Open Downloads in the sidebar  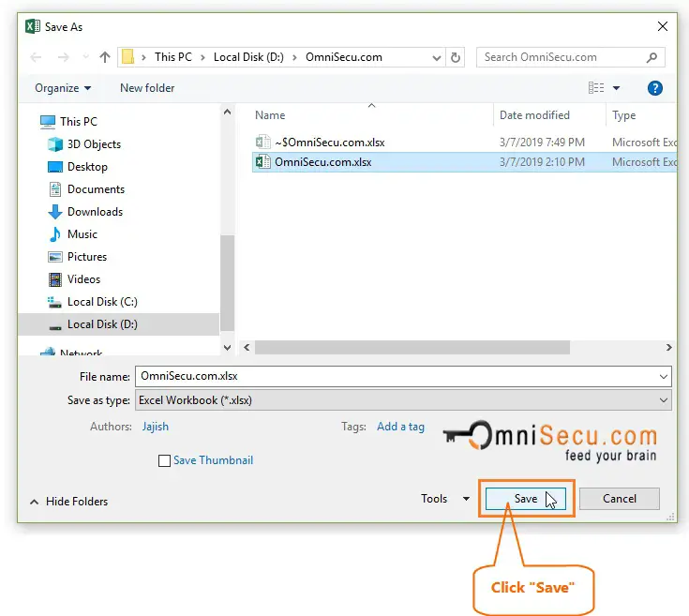pos(95,211)
